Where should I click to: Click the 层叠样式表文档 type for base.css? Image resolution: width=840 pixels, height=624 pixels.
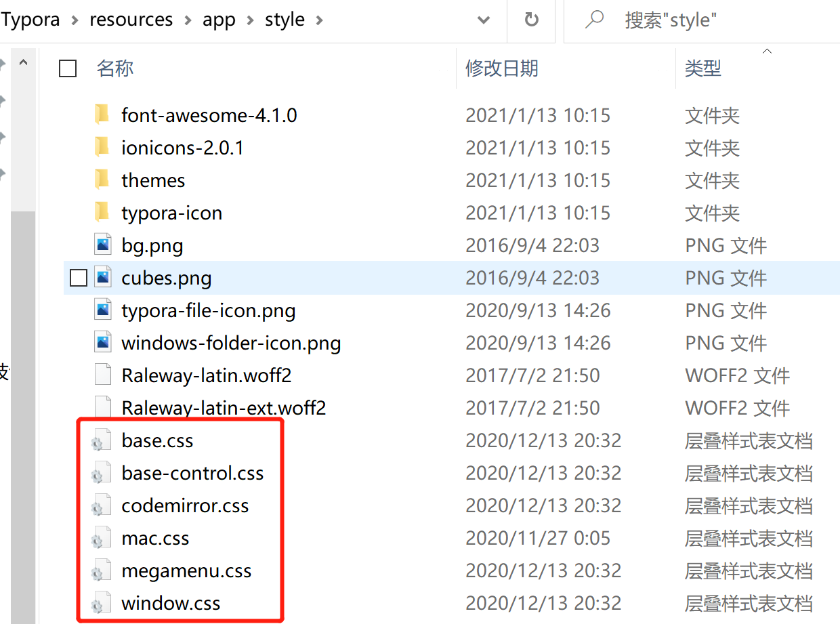point(749,440)
